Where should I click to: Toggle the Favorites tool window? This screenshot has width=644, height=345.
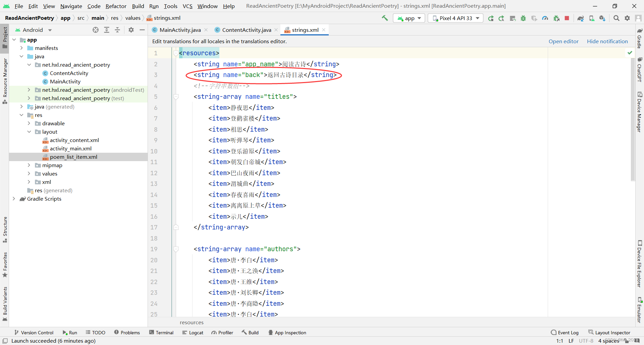(x=5, y=265)
